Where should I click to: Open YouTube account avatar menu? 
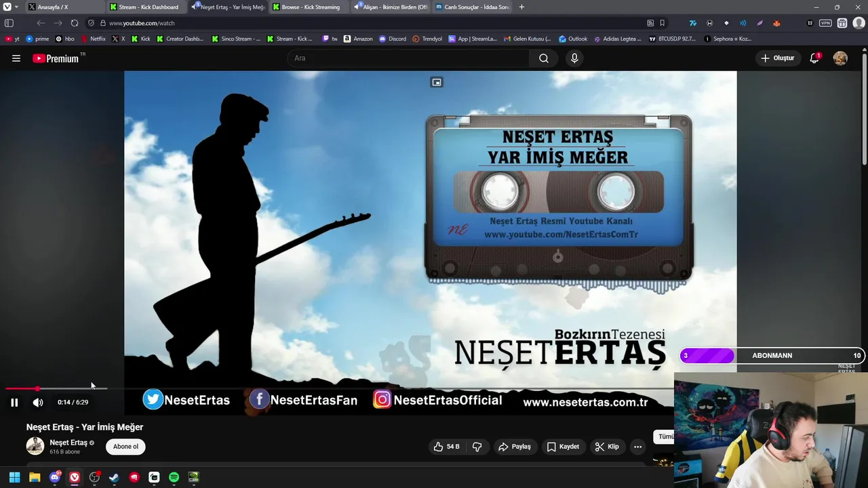tap(840, 58)
